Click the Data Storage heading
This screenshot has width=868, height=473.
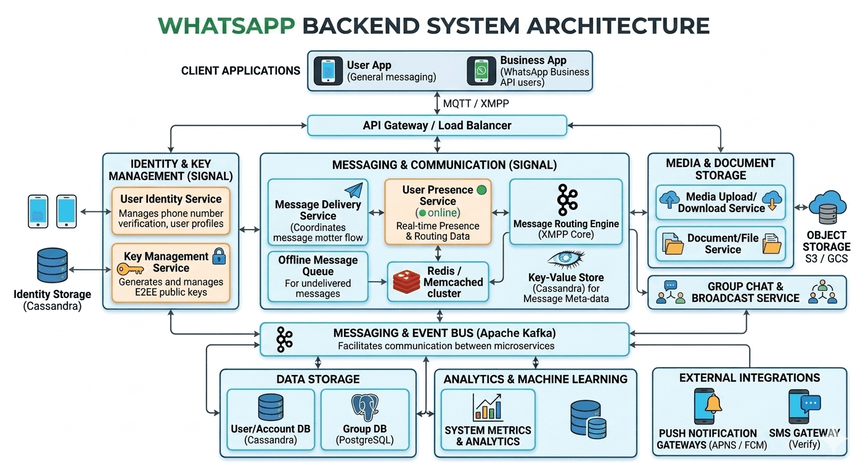click(x=318, y=379)
